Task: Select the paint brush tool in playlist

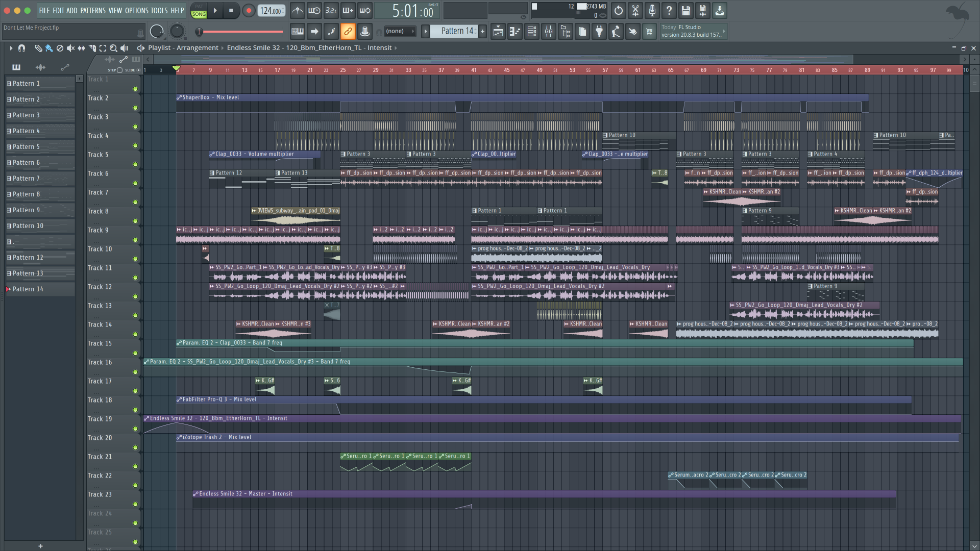Action: tap(49, 48)
